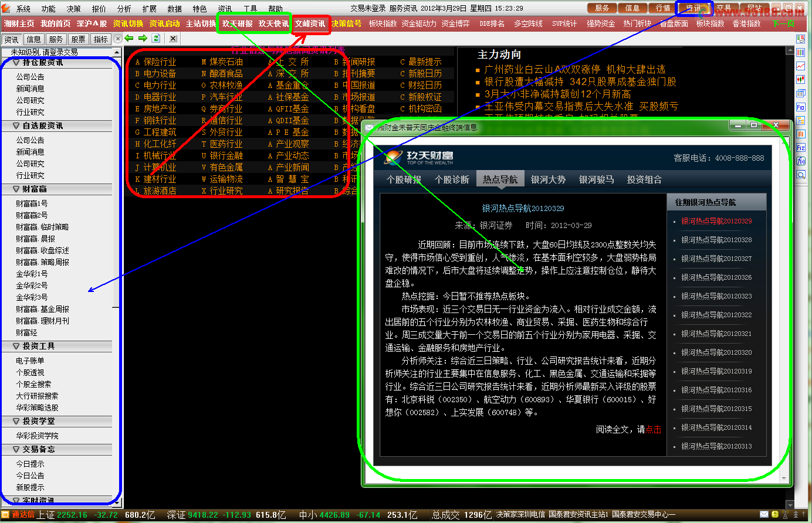Click 下一页 at toolbar right end
The height and width of the screenshot is (523, 812).
784,23
